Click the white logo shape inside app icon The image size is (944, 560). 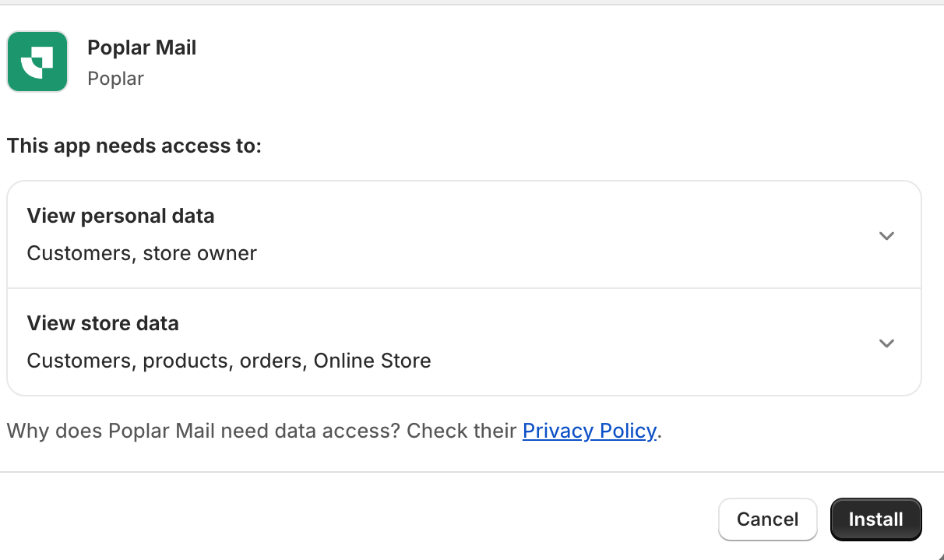point(37,62)
